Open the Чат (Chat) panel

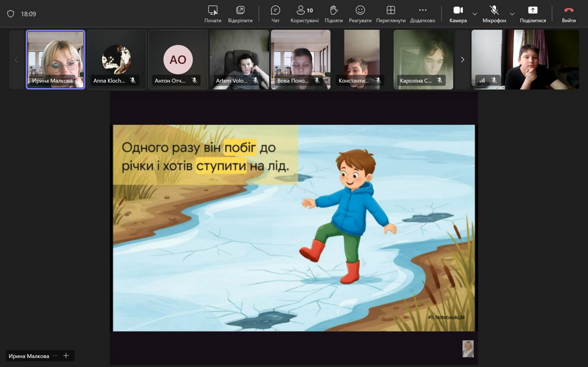coord(275,14)
